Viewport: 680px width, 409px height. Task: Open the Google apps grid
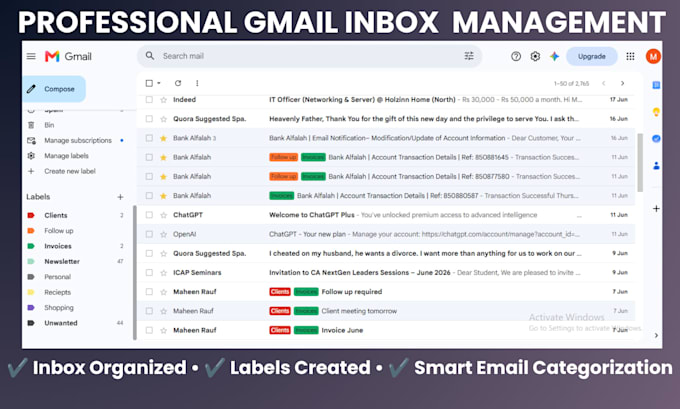click(630, 56)
